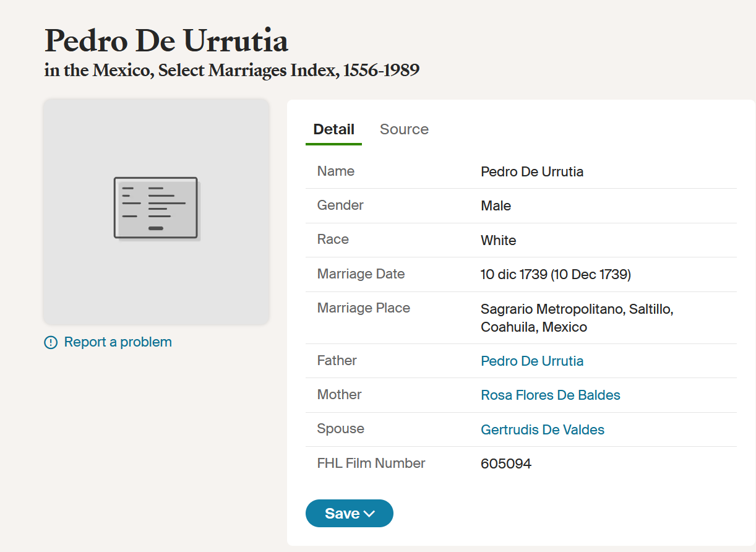Image resolution: width=756 pixels, height=552 pixels.
Task: Click the exclamation circle icon beside Report a problem
Action: point(51,343)
